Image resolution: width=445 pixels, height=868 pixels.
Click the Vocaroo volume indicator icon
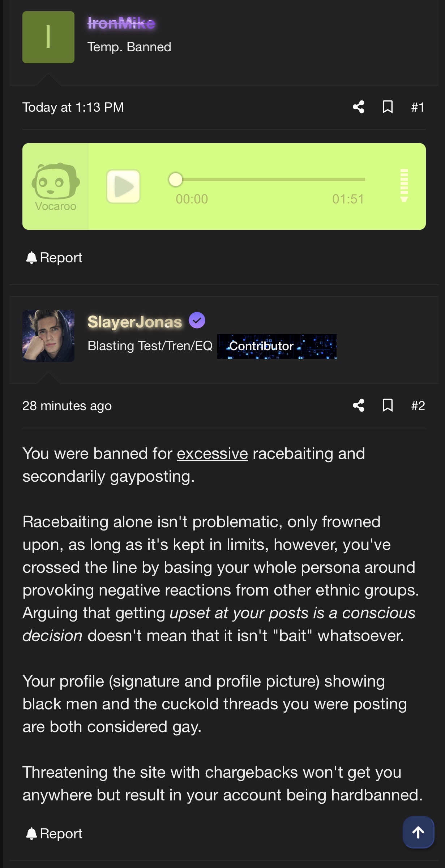pyautogui.click(x=404, y=186)
